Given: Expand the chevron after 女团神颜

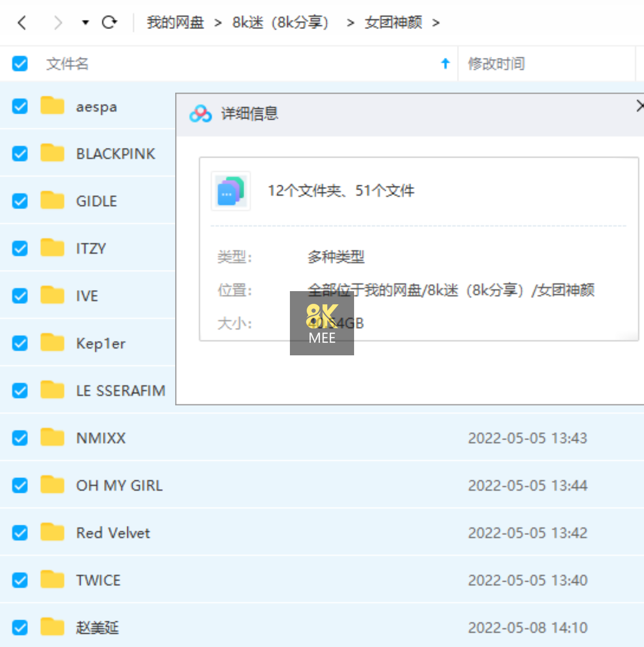Looking at the screenshot, I should (436, 23).
